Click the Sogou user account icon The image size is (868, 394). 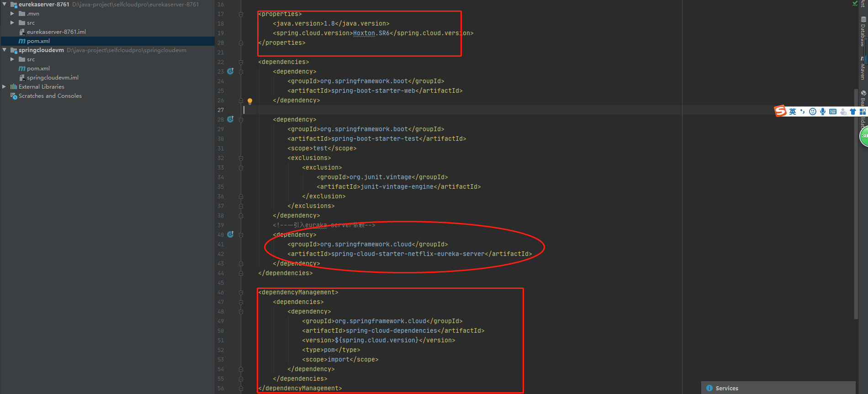(843, 112)
